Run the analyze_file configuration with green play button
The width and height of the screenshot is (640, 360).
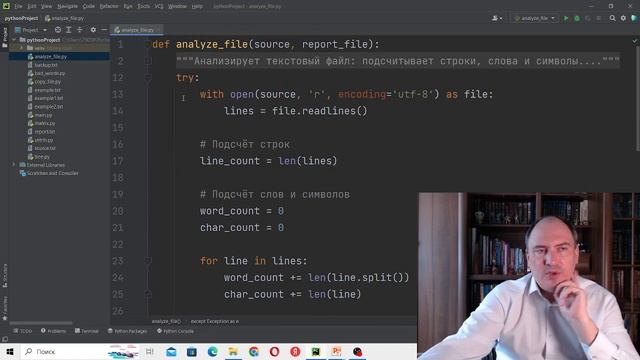pos(566,18)
